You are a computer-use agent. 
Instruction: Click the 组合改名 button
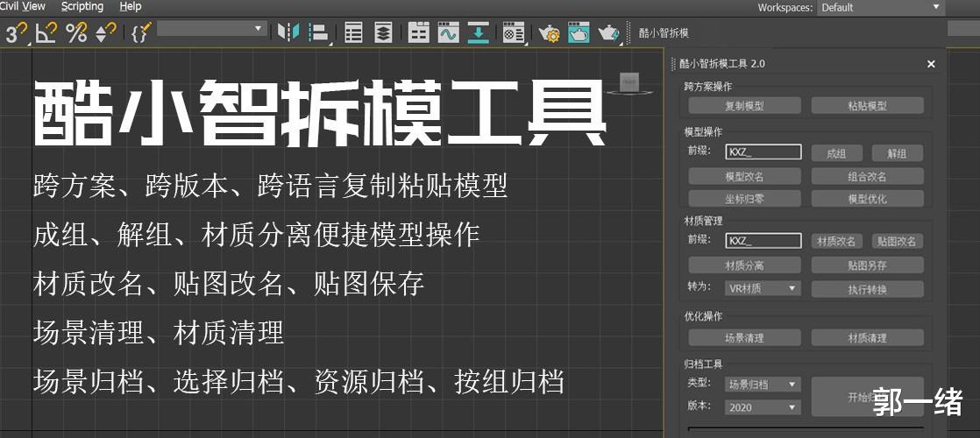[x=868, y=176]
